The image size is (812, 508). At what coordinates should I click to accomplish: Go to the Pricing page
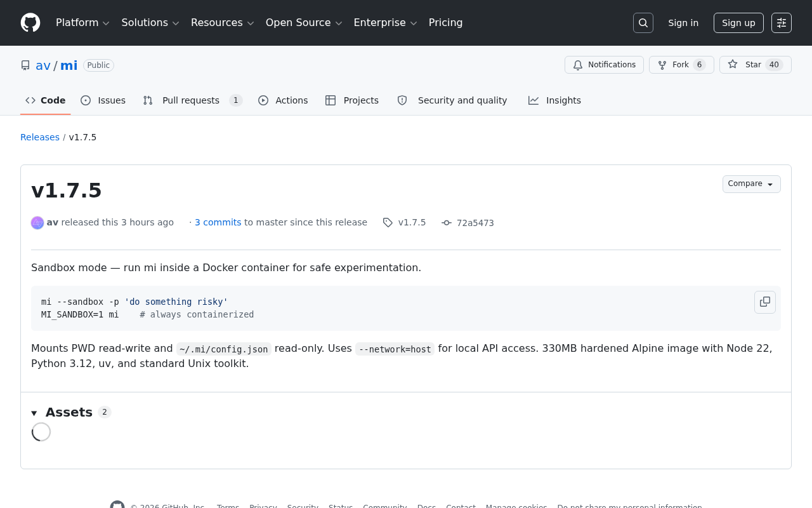[x=445, y=23]
